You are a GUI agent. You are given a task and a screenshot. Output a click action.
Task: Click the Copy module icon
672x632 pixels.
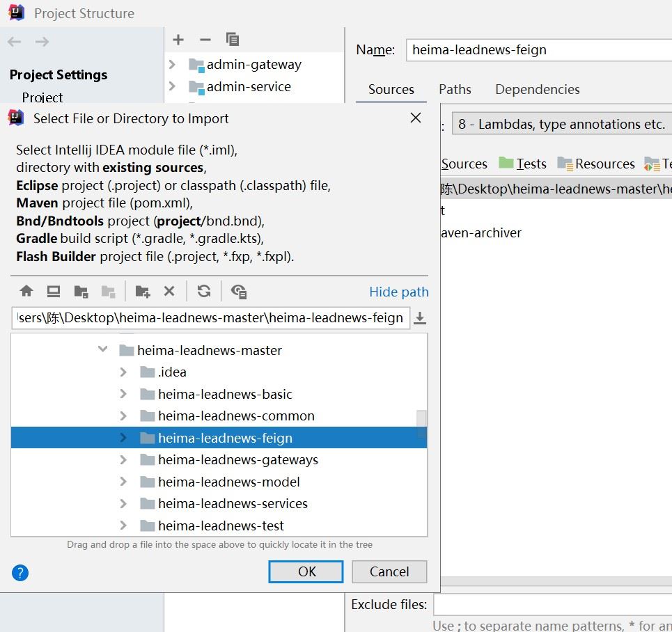click(x=233, y=40)
